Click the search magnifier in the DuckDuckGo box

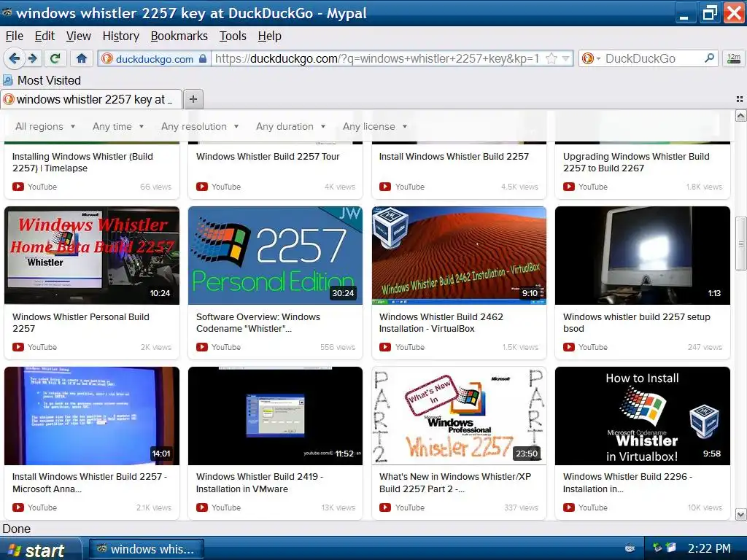click(x=709, y=58)
